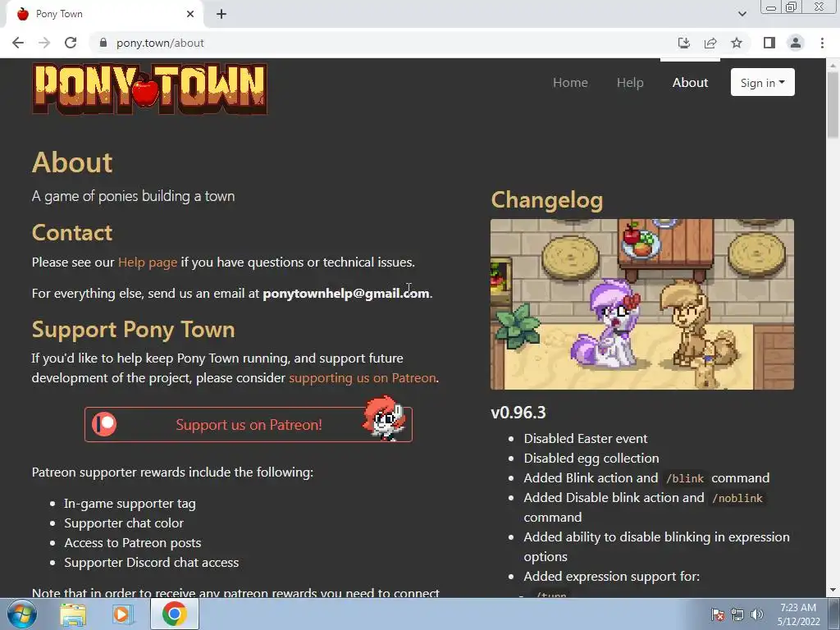
Task: Click 'A game of ponies building a town'
Action: [133, 196]
